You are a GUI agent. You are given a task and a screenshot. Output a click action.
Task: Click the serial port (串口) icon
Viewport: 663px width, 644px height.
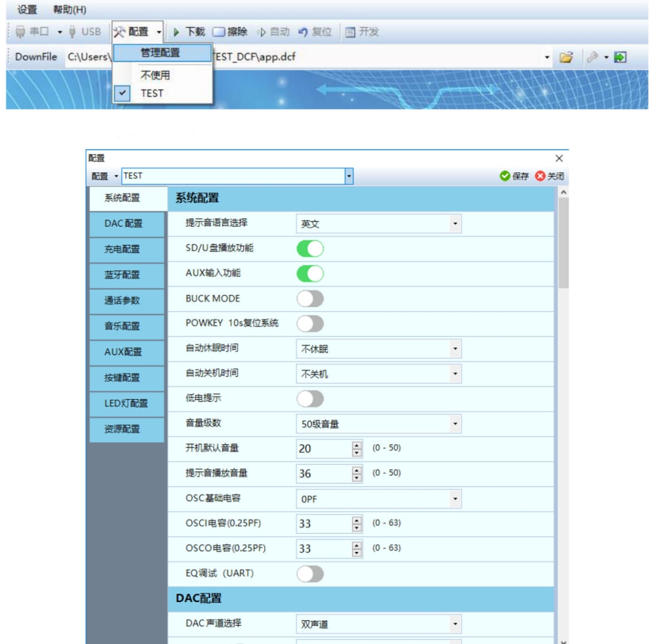pos(20,32)
